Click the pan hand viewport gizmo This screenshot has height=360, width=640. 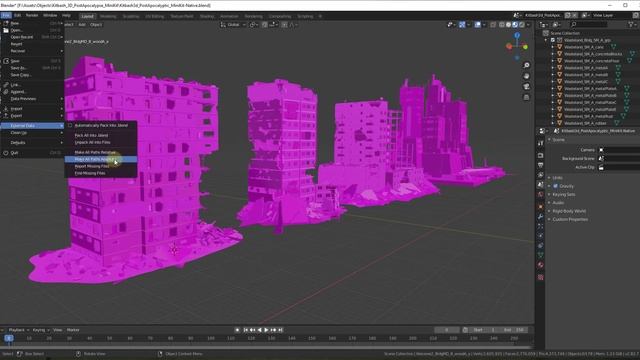point(527,76)
